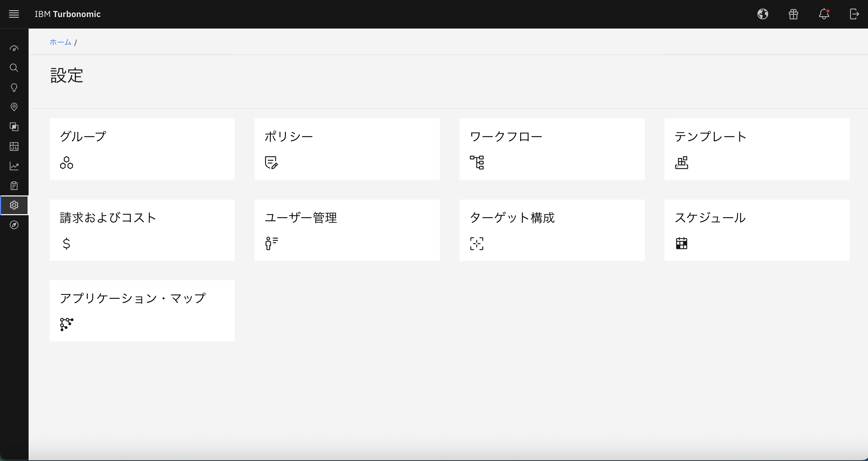Open the dashboard report sidebar icon
The height and width of the screenshot is (461, 868).
pyautogui.click(x=14, y=146)
